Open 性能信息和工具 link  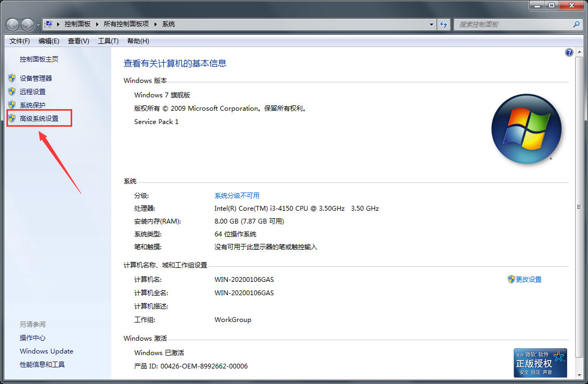tap(42, 365)
